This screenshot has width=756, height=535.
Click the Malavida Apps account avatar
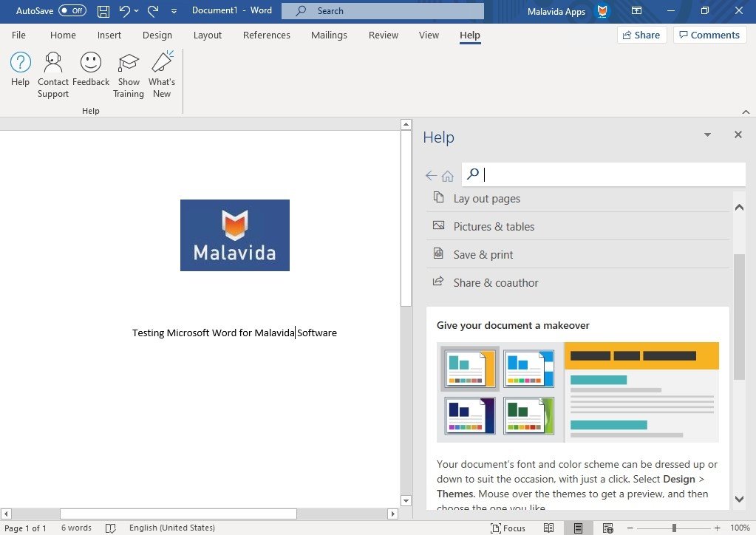[602, 11]
